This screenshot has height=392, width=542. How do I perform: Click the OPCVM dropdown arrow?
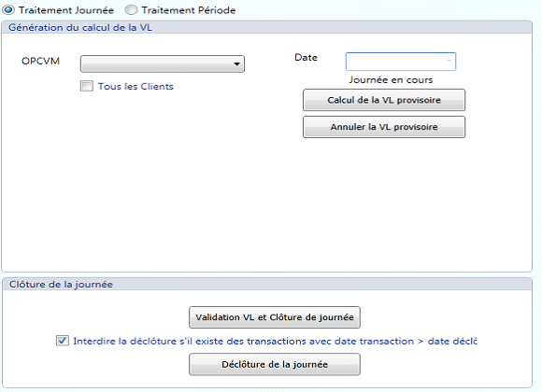click(x=236, y=63)
